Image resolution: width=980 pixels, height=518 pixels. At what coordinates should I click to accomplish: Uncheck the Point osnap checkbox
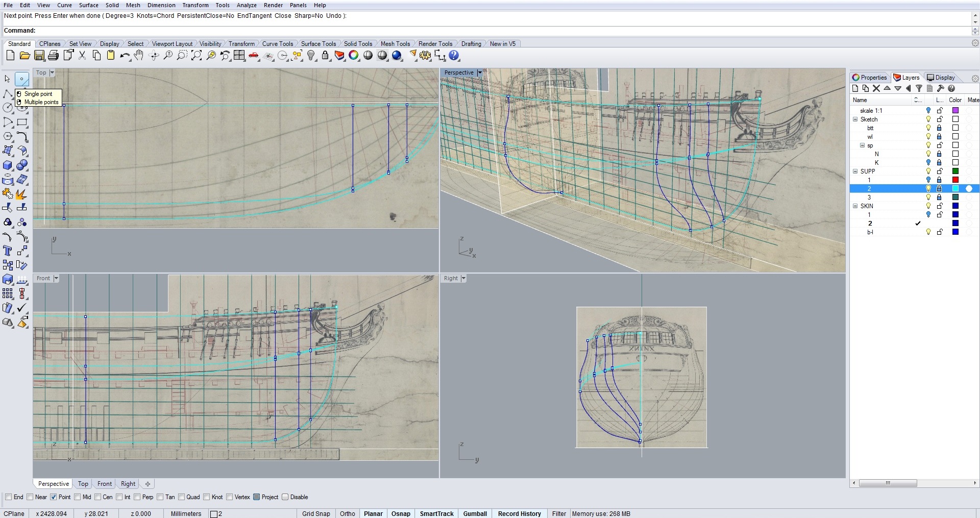53,497
